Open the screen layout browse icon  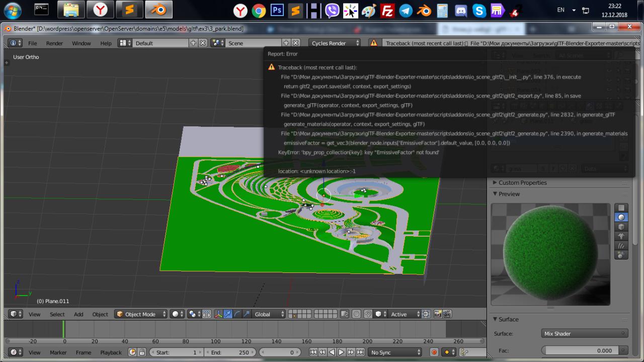tap(125, 43)
